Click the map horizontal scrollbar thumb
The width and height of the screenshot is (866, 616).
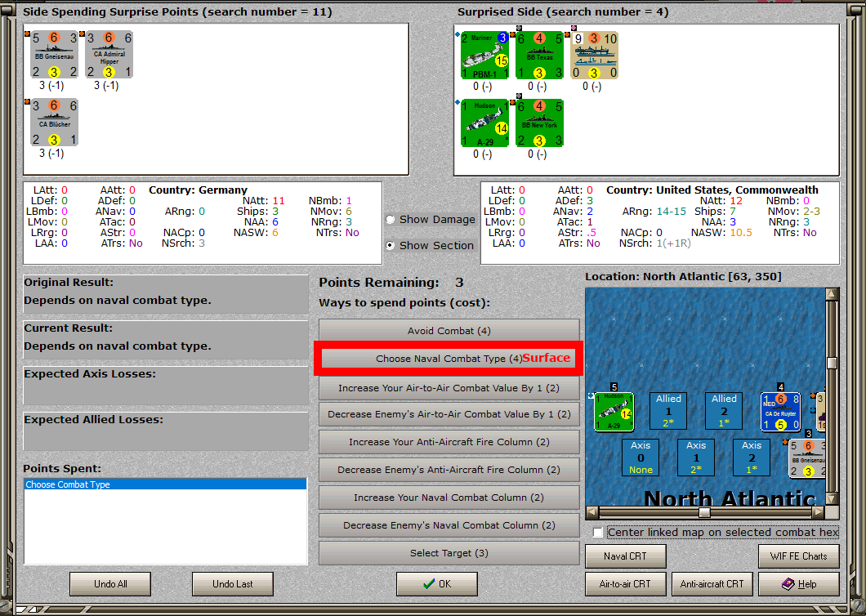pyautogui.click(x=705, y=512)
